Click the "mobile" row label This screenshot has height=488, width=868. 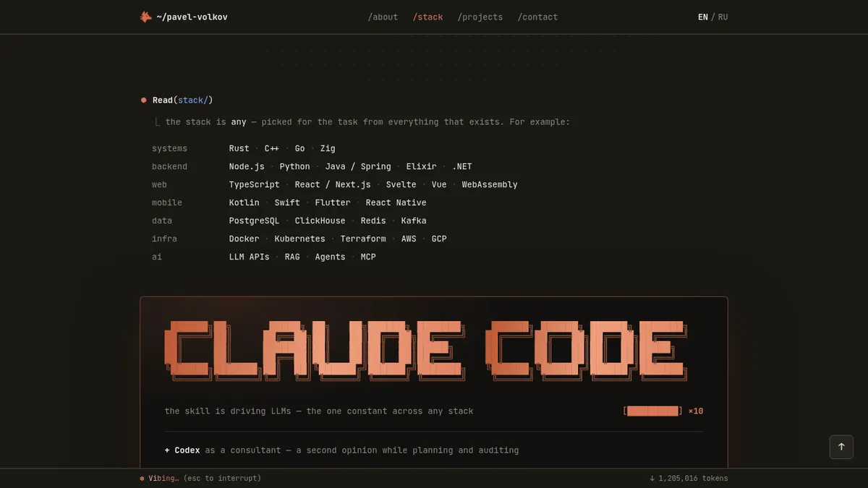click(167, 202)
